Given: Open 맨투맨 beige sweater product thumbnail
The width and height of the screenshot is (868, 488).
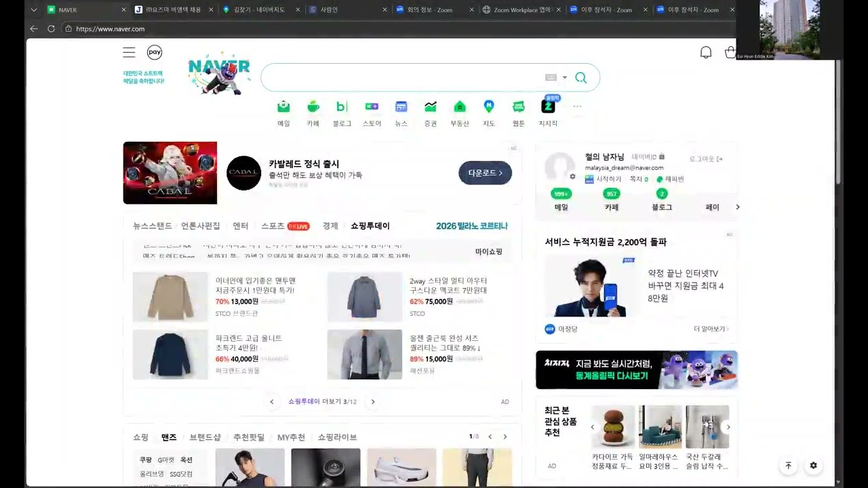Looking at the screenshot, I should [170, 297].
